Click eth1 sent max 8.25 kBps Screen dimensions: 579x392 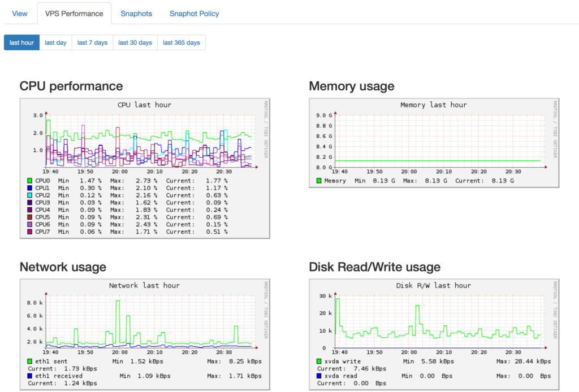(245, 361)
